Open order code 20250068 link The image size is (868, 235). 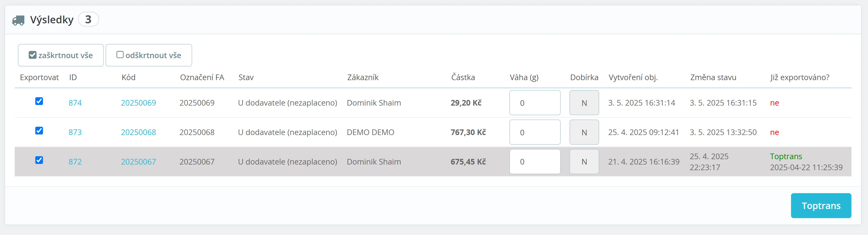point(138,132)
